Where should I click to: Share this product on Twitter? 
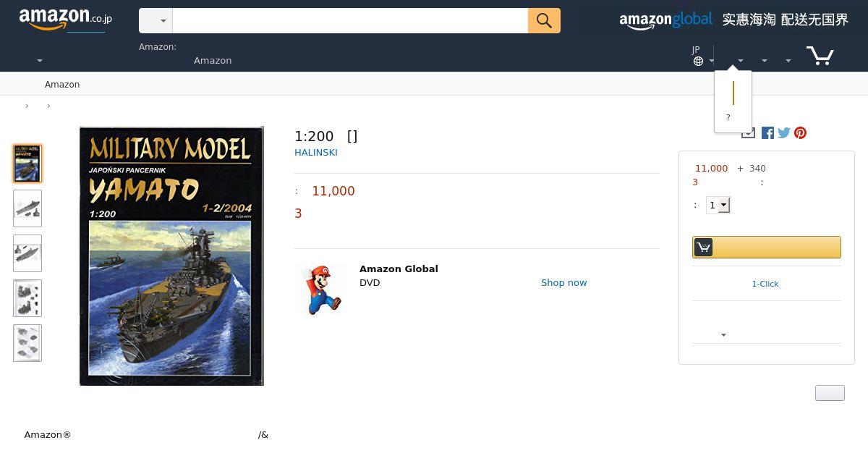784,132
